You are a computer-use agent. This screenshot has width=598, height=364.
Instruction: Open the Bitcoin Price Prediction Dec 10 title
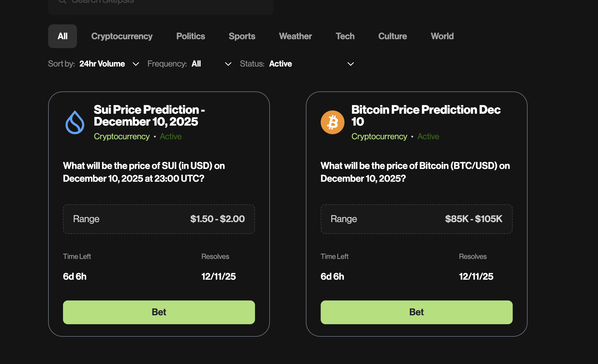(426, 115)
